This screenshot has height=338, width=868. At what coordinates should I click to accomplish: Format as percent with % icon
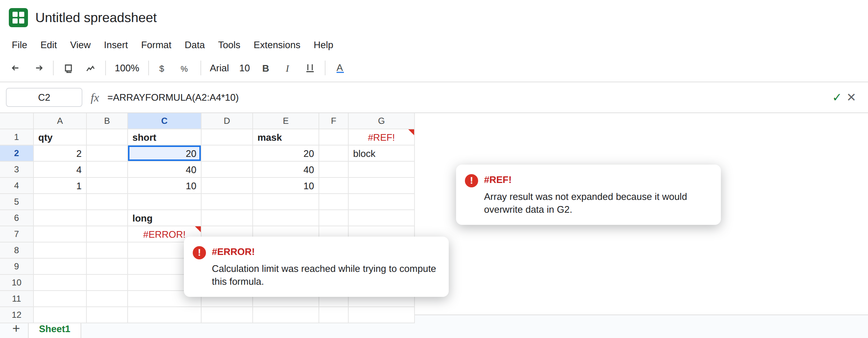coord(184,69)
